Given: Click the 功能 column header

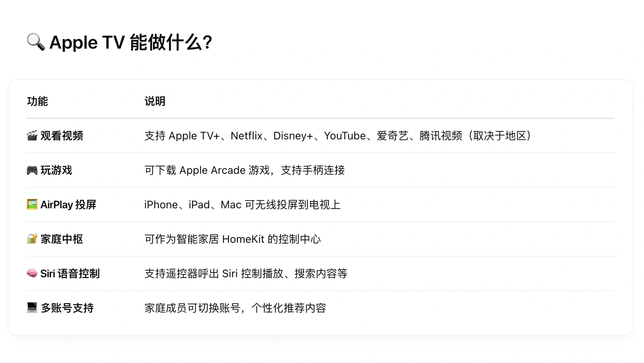Looking at the screenshot, I should (37, 101).
